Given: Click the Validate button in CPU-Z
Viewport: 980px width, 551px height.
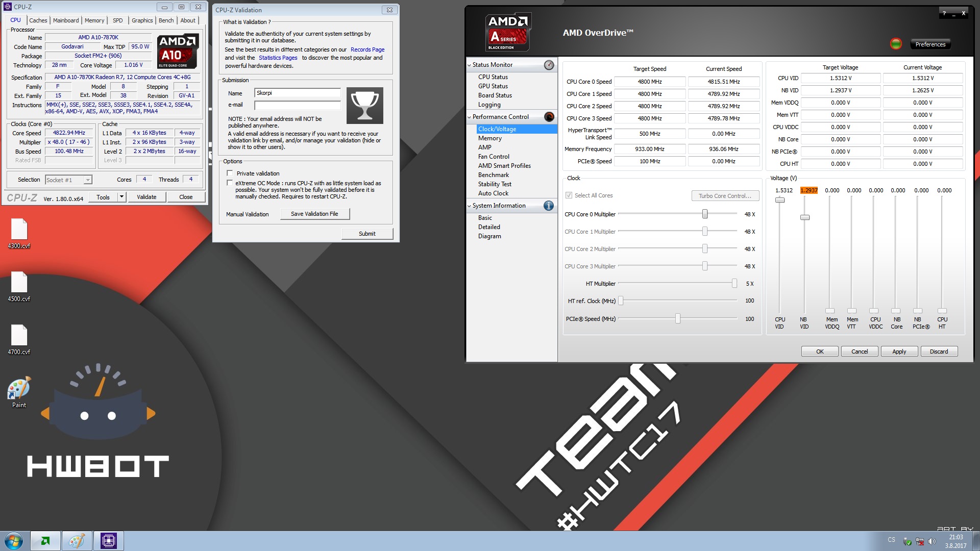Looking at the screenshot, I should click(x=146, y=197).
